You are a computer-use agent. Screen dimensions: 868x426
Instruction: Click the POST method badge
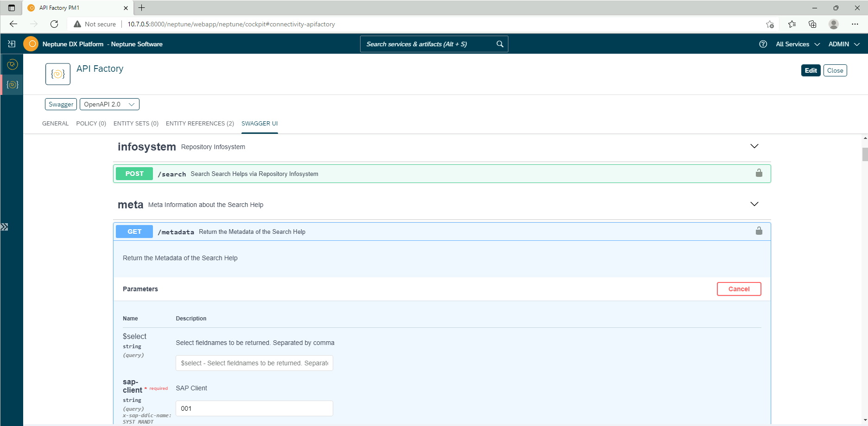coord(134,174)
